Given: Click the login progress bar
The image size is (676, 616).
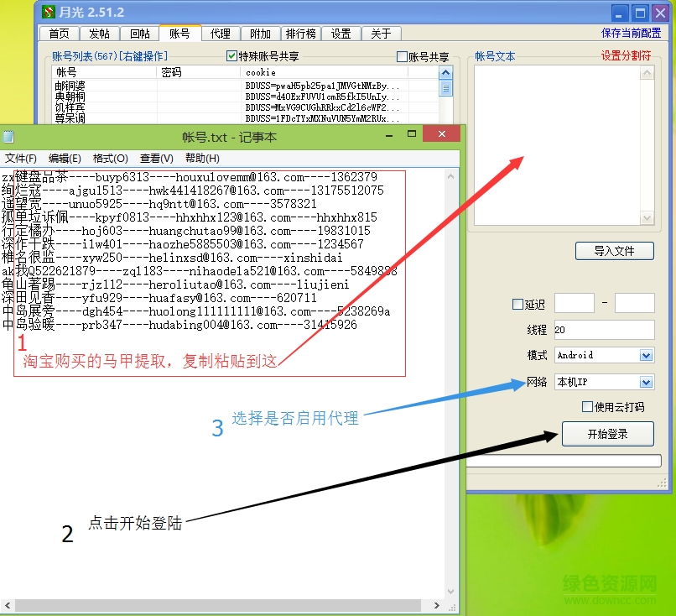Looking at the screenshot, I should [x=564, y=461].
